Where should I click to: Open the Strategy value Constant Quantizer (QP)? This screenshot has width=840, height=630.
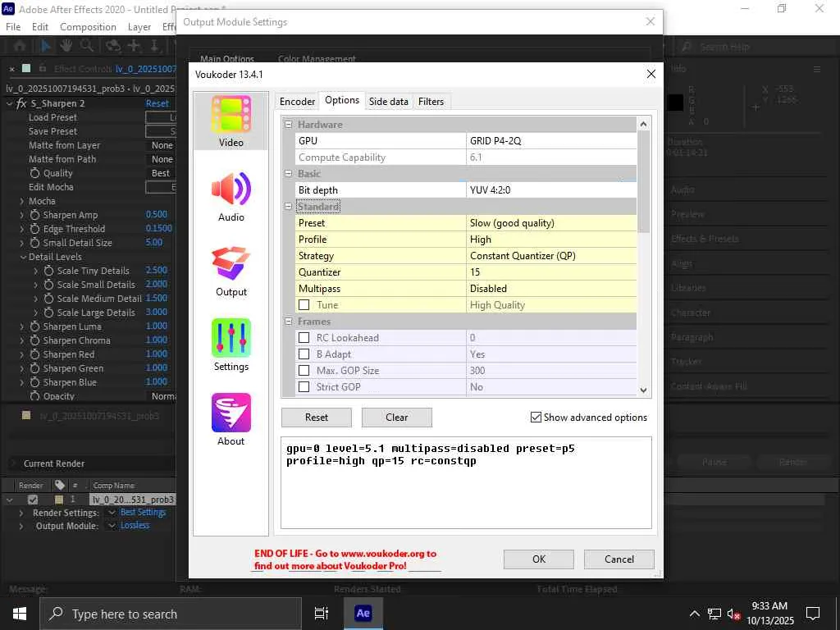[551, 256]
